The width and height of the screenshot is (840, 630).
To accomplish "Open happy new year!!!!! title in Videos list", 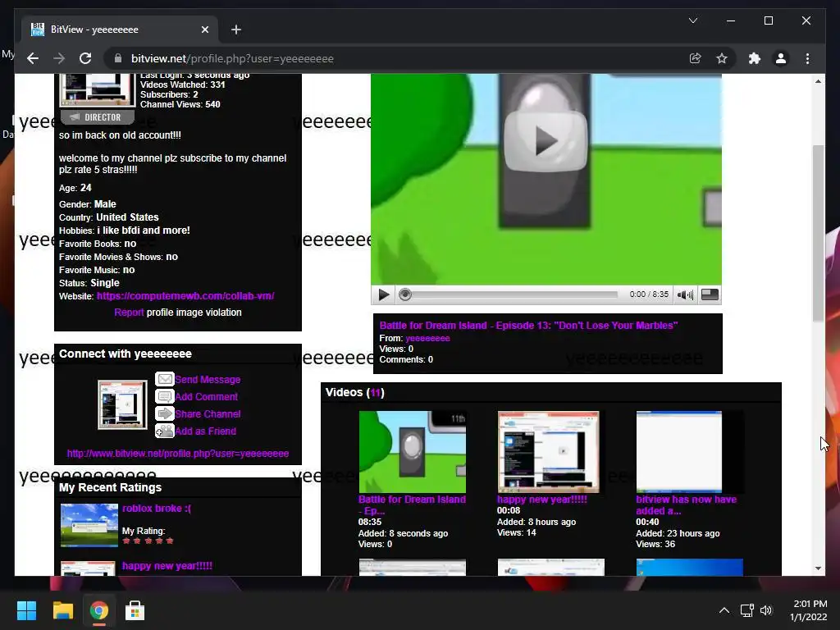I will tap(541, 500).
